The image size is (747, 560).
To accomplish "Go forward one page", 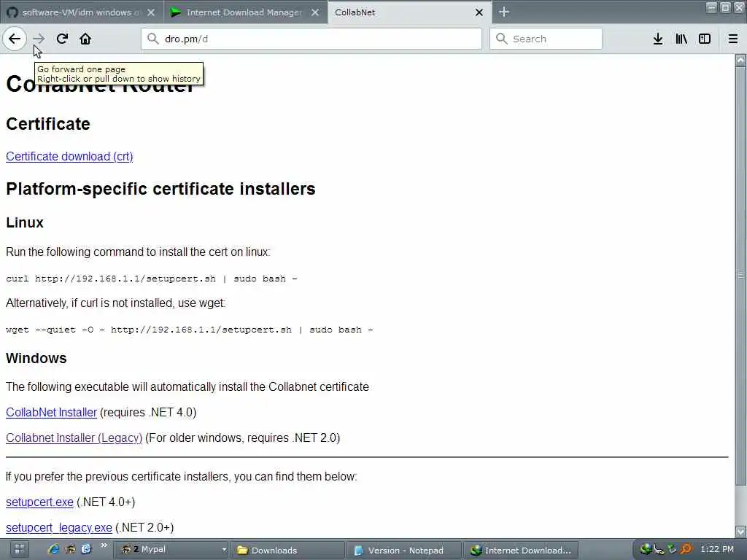I will 39,39.
